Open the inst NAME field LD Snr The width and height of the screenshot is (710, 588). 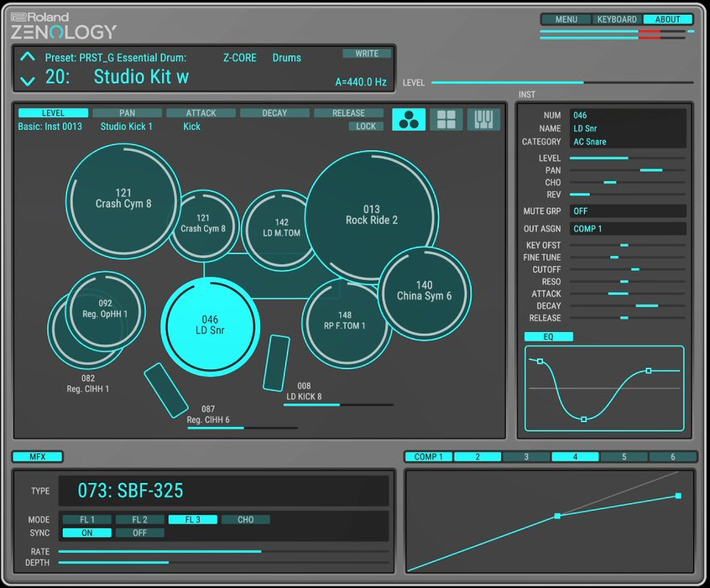click(x=628, y=128)
